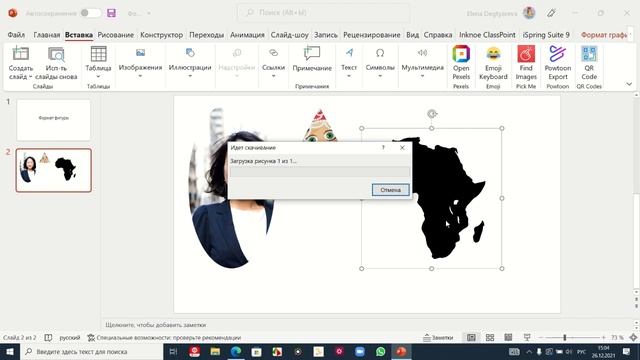The image size is (640, 360).
Task: Open the Inknoe ClassPoint tab
Action: pyautogui.click(x=487, y=35)
